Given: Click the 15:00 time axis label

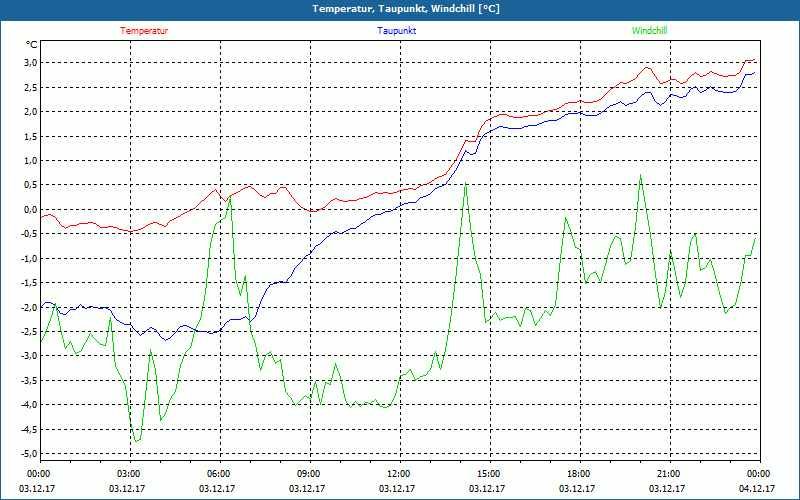Looking at the screenshot, I should click(490, 474).
